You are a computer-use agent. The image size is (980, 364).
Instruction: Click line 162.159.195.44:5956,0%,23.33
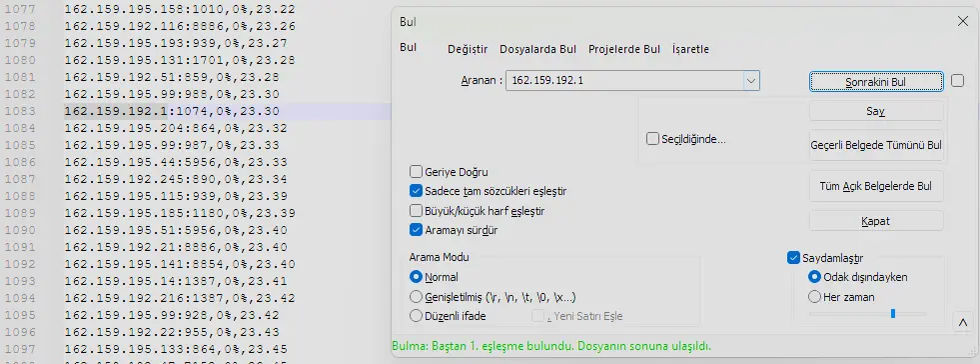[176, 162]
